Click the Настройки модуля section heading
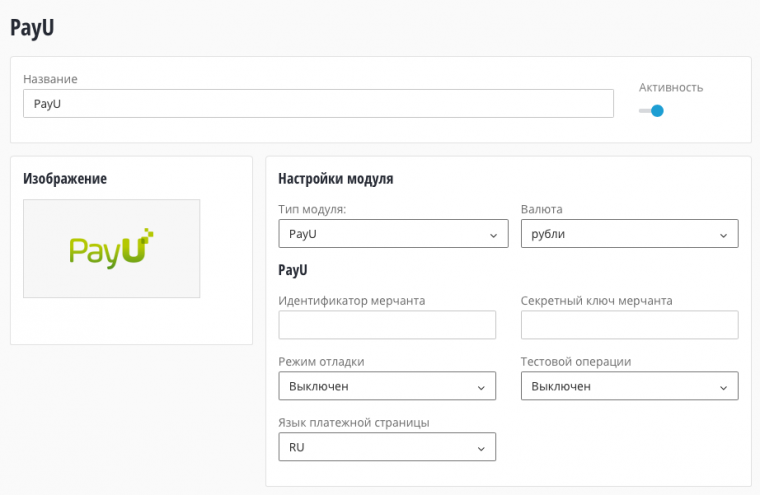Viewport: 760px width, 495px height. (x=335, y=179)
